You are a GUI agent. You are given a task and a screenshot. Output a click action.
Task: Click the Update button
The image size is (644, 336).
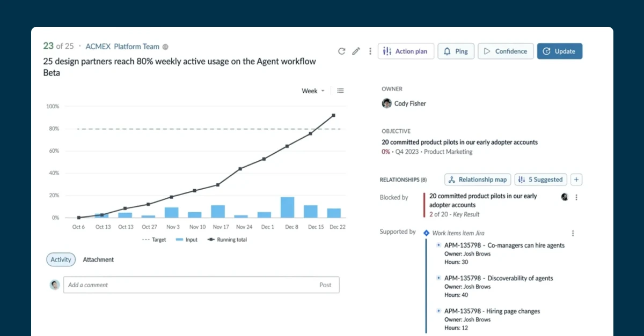coord(560,51)
